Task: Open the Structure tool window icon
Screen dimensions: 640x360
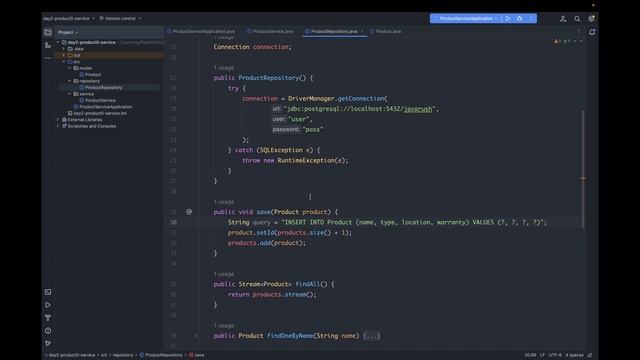Action: click(x=48, y=45)
